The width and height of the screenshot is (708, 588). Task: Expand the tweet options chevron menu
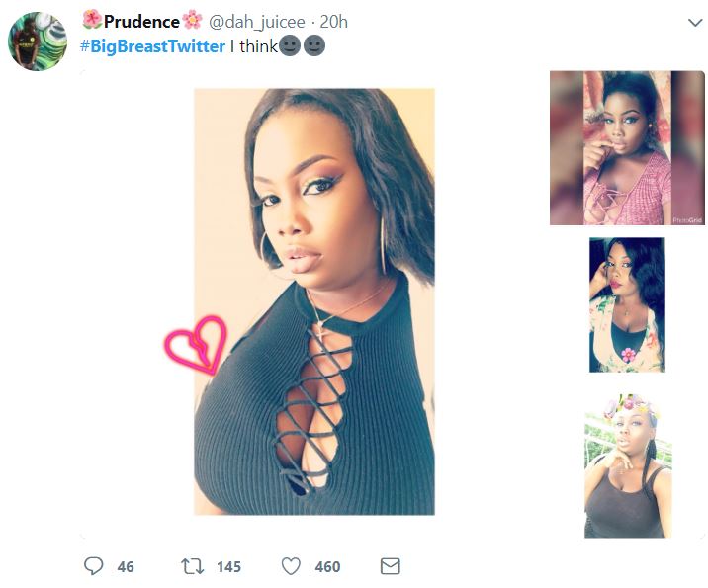coord(694,22)
